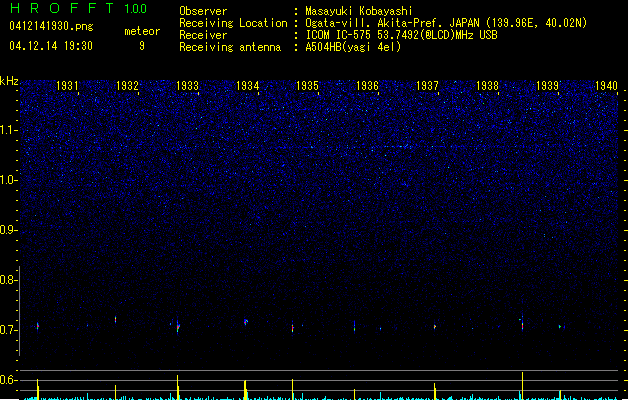Click the 1935 time axis label
The height and width of the screenshot is (400, 629).
tap(307, 86)
